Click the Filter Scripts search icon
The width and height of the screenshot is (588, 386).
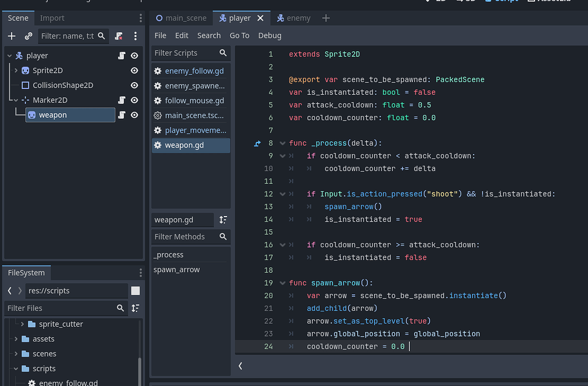click(224, 52)
